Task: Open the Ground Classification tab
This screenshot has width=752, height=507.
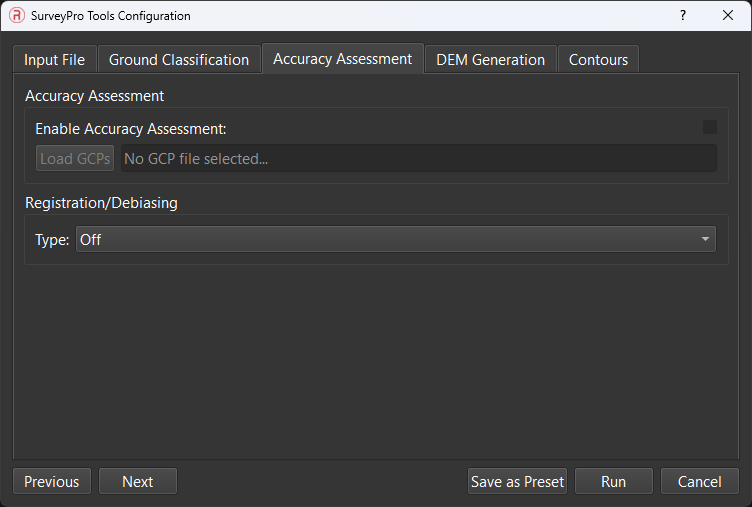Action: coord(179,60)
